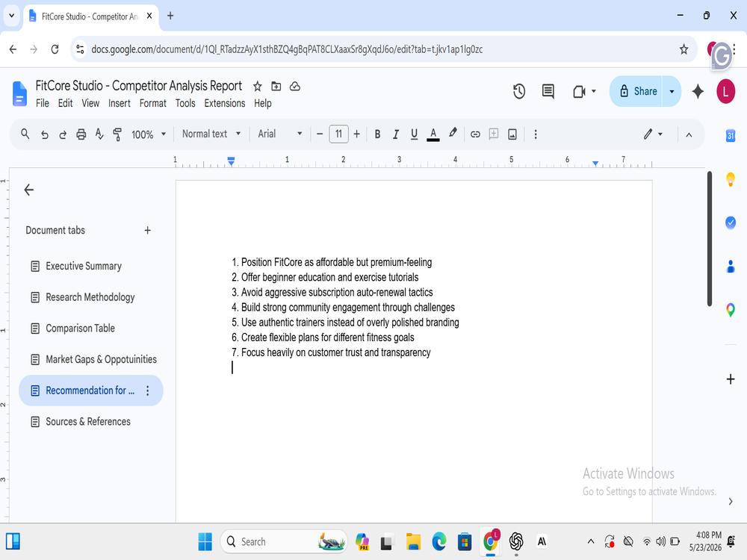Click the Move to folder icon
Screen dimensions: 747x560
[x=276, y=86]
